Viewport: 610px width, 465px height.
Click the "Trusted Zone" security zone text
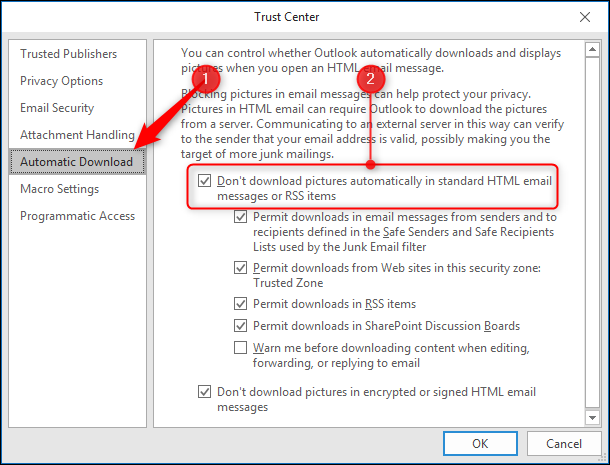[288, 283]
